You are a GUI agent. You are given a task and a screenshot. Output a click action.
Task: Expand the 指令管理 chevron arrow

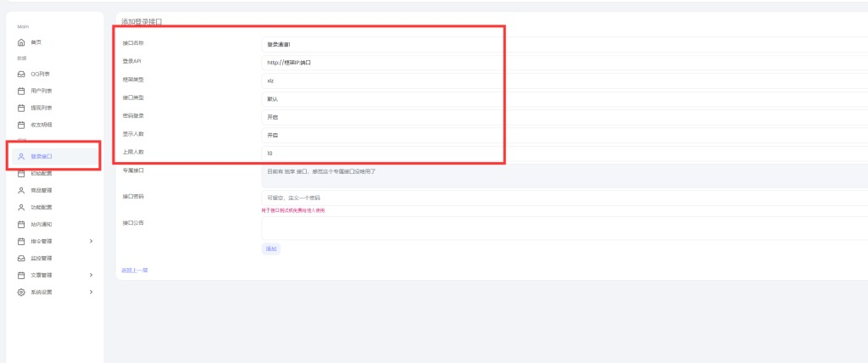pos(92,241)
